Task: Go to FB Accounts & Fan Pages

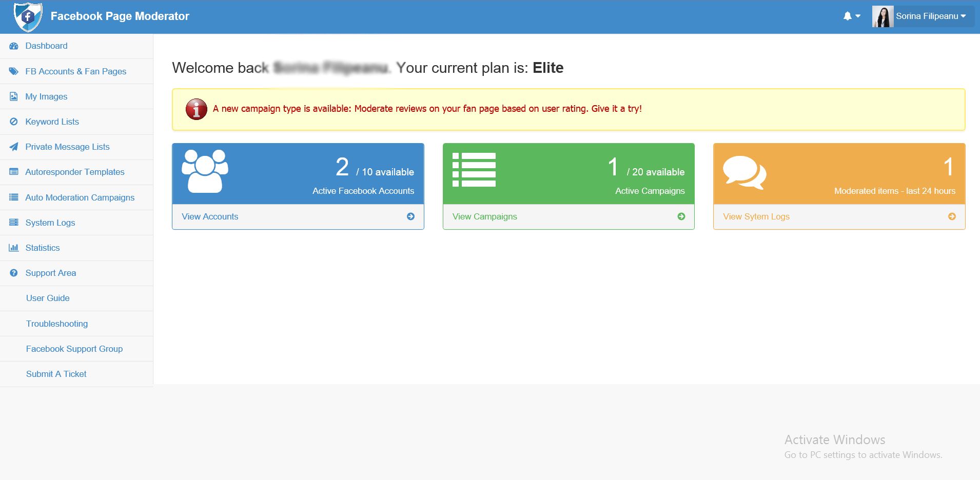Action: tap(76, 71)
